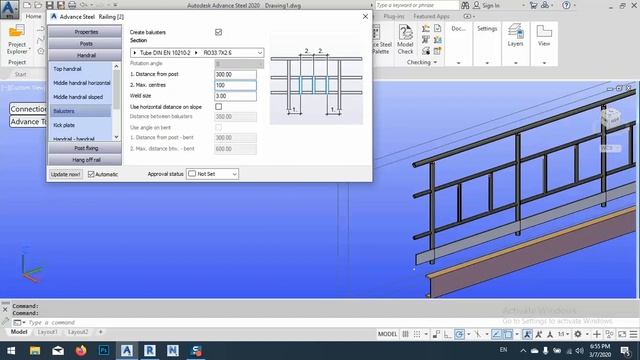Open the annotation scale 1:1 dropdown
640x360 pixels.
click(563, 334)
